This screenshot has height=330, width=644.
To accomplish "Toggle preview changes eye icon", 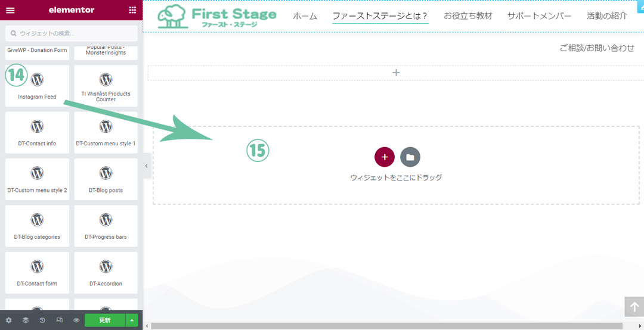I will coord(76,320).
